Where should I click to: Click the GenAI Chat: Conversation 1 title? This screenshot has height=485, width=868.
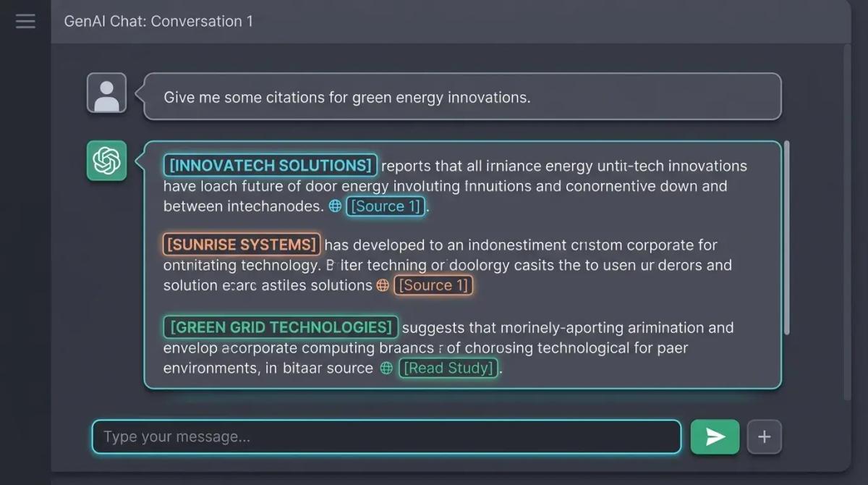click(x=158, y=21)
